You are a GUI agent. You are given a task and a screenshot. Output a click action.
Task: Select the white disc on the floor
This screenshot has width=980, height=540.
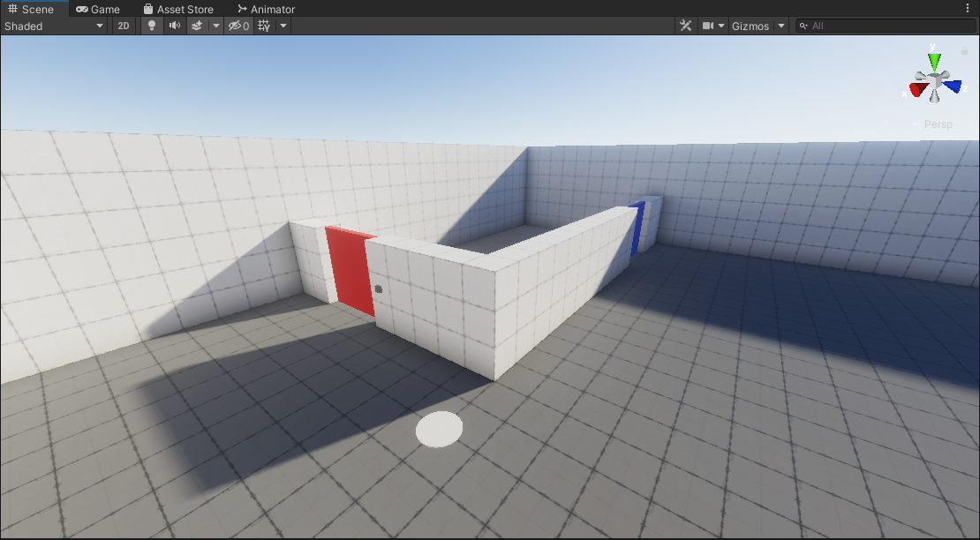[440, 429]
